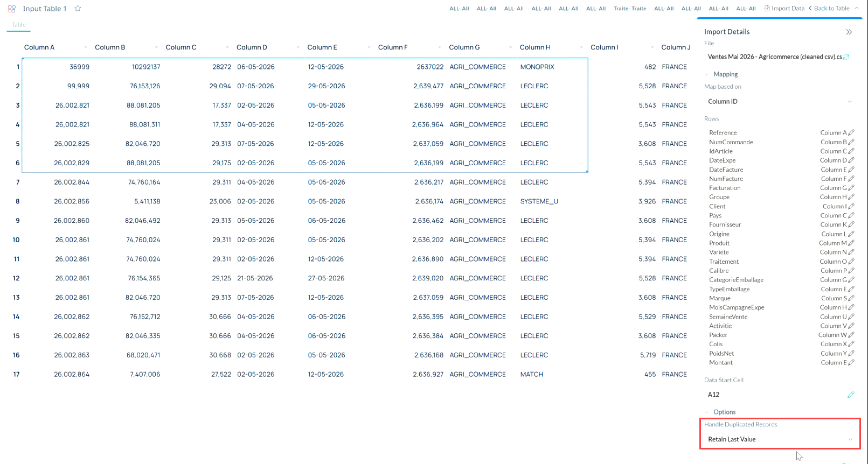Refresh the Ventes Mai 2026 file
The height and width of the screenshot is (464, 868).
tap(846, 57)
